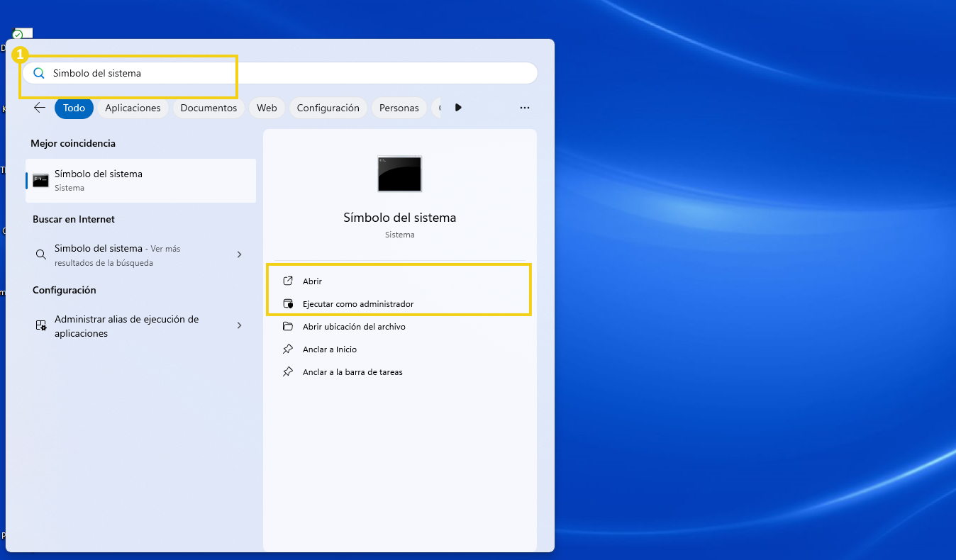Open the Web filter tab
This screenshot has height=560, width=956.
pos(267,108)
